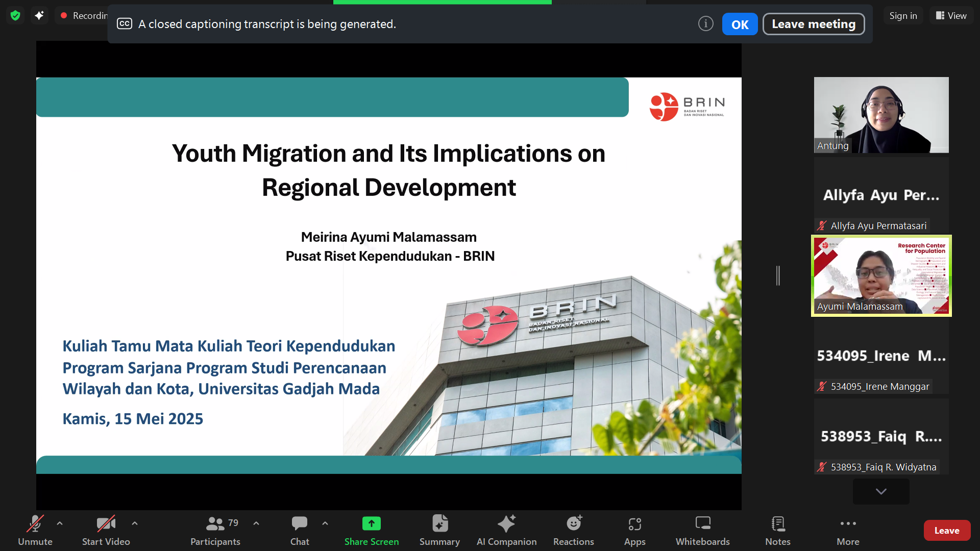Select Allyfa Ayu Permatasari's participant tile
This screenshot has width=980, height=551.
pos(881,195)
